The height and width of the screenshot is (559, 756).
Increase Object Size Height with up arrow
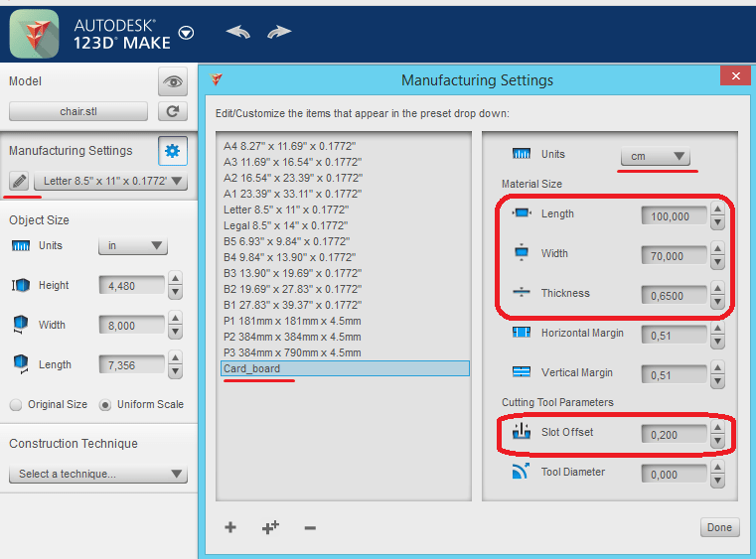pyautogui.click(x=176, y=279)
